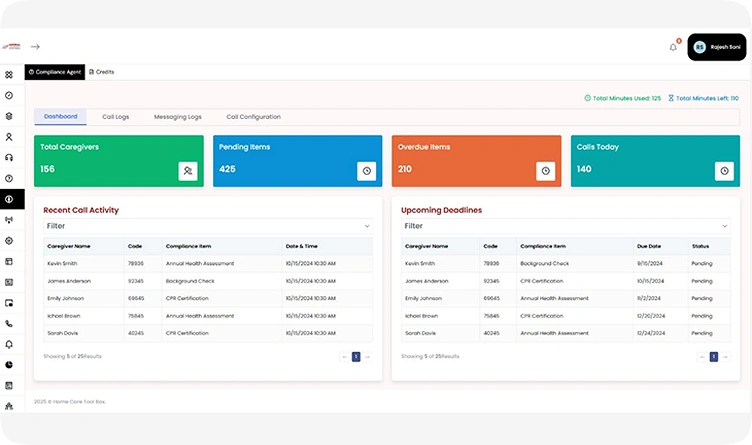Image resolution: width=752 pixels, height=445 pixels.
Task: Open the Messaging Logs tab
Action: (177, 117)
